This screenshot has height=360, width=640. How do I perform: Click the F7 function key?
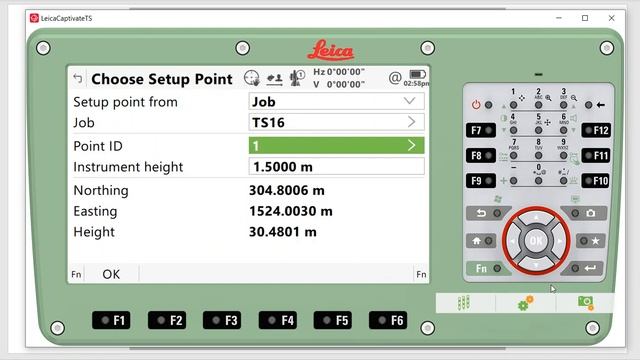(481, 130)
